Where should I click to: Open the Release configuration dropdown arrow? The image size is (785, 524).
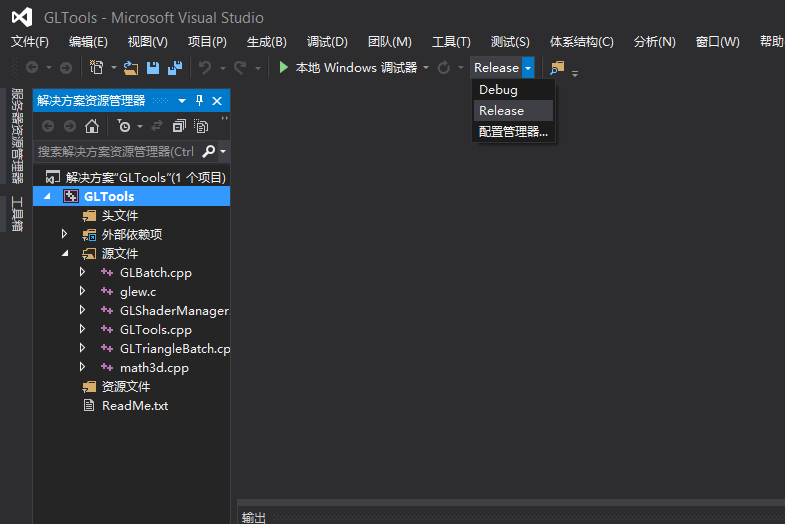tap(528, 68)
